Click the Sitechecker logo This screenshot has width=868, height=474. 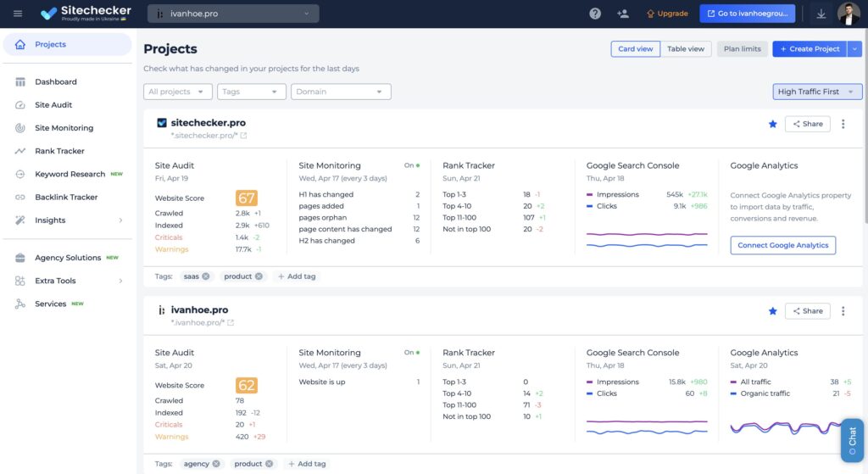tap(86, 14)
